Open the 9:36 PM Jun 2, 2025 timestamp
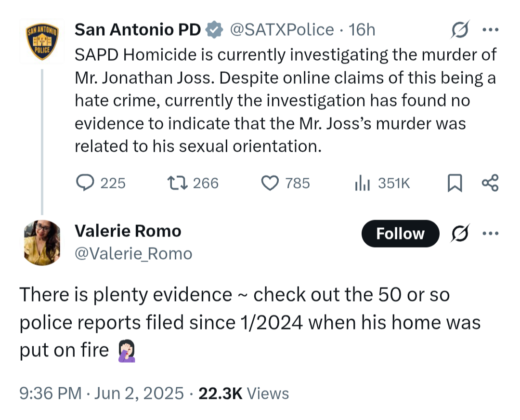This screenshot has width=520, height=420. pyautogui.click(x=102, y=394)
